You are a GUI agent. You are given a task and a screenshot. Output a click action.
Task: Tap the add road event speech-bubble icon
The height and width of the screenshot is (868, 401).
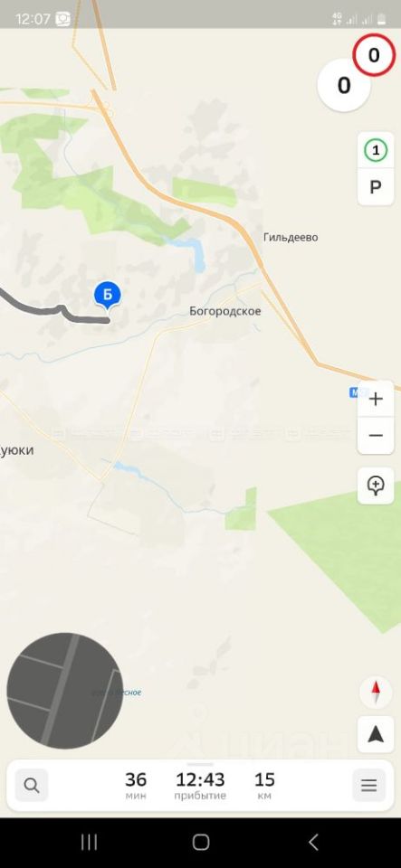[x=376, y=486]
